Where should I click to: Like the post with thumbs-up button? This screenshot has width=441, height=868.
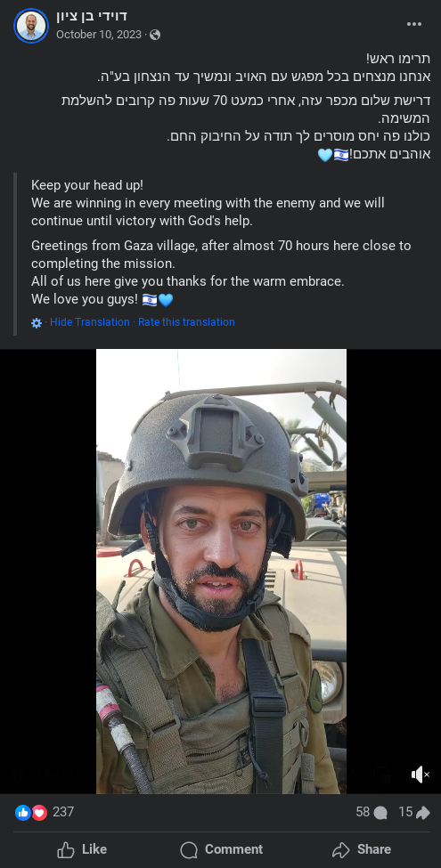click(82, 849)
